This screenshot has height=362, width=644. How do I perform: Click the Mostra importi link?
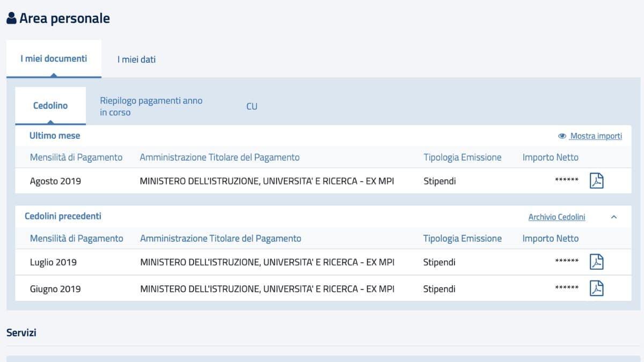click(x=596, y=136)
